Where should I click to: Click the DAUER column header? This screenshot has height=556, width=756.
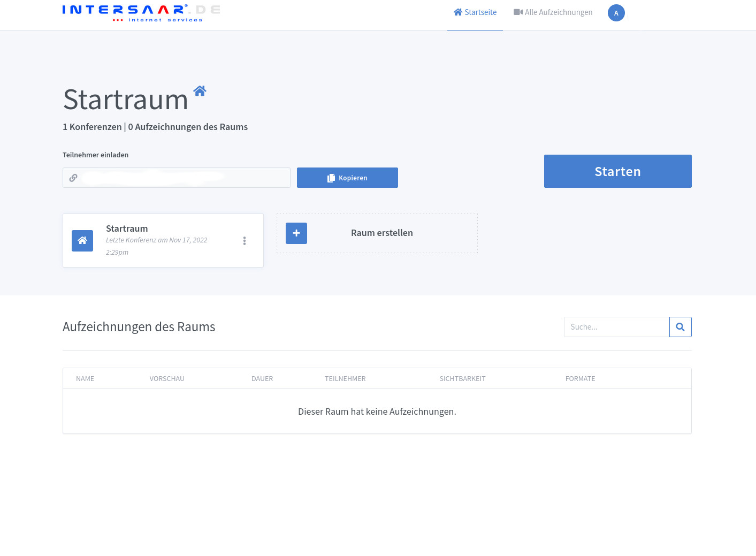(x=262, y=378)
